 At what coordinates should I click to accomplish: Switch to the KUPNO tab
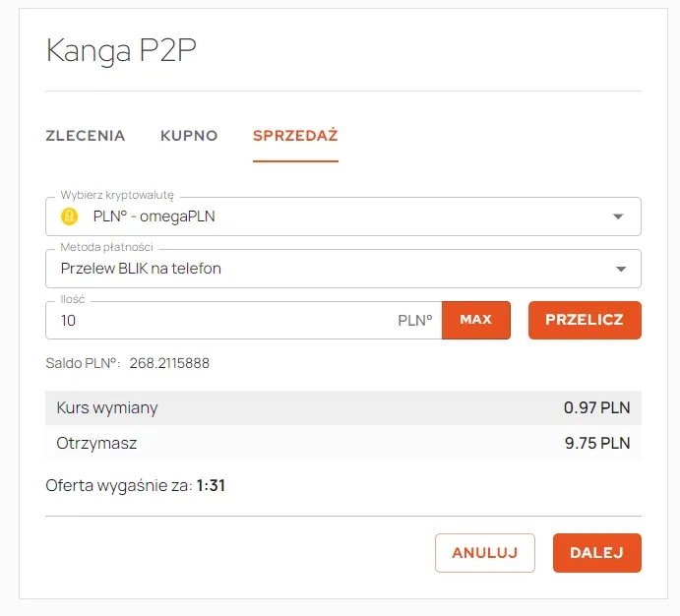189,136
